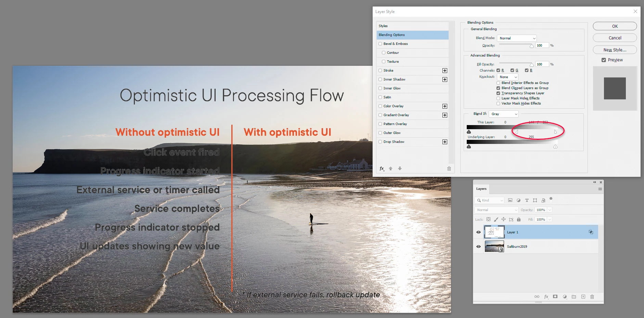Hide Layer 1 using eye icon

(x=478, y=232)
